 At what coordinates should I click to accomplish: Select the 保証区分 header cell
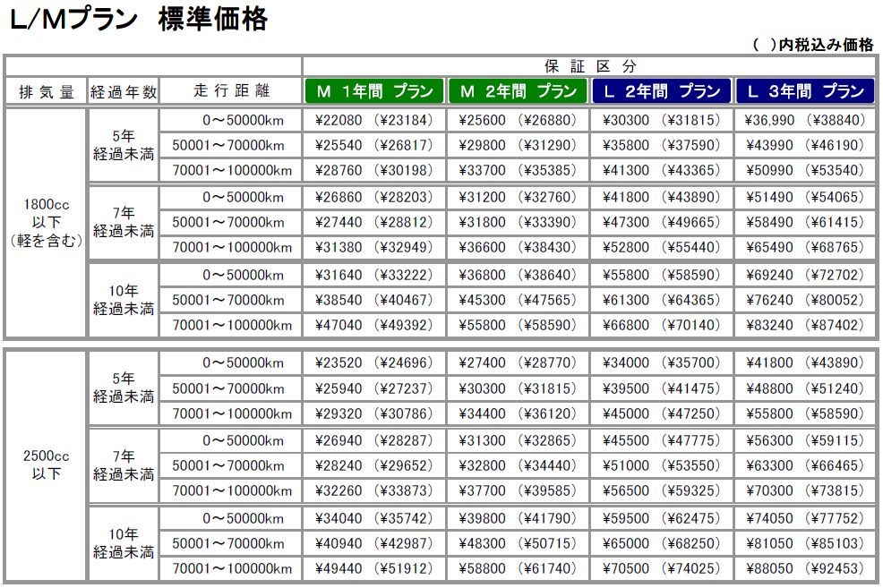(x=589, y=66)
